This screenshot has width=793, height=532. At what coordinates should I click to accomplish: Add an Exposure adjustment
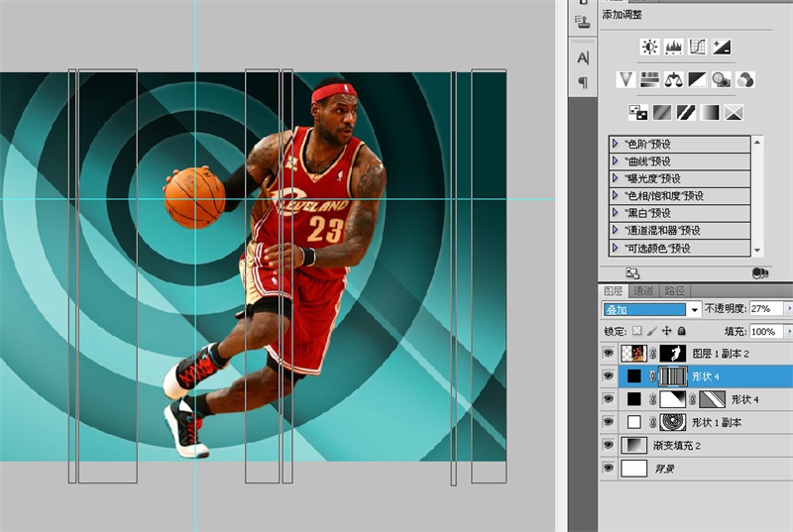722,47
